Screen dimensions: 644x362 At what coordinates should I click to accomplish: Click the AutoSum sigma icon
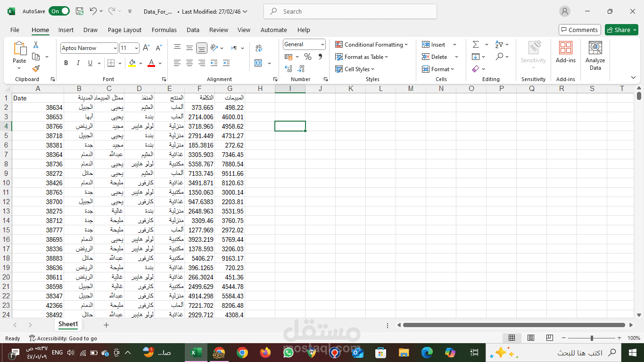click(x=476, y=44)
